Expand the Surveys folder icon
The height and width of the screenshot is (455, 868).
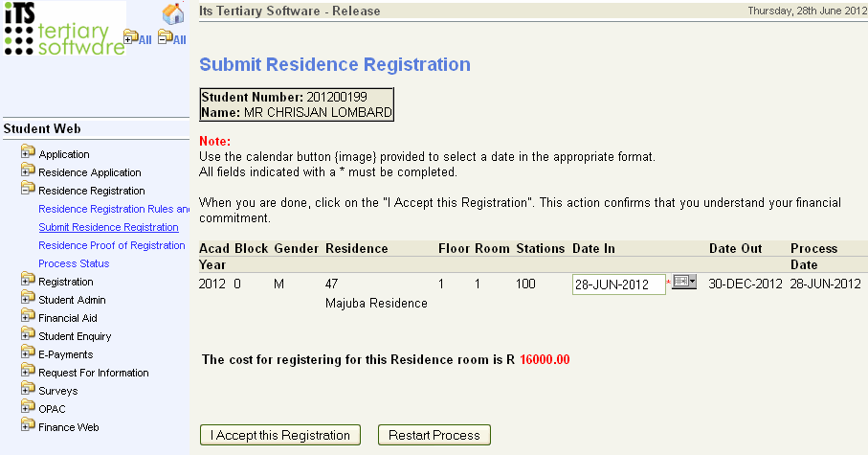click(28, 389)
